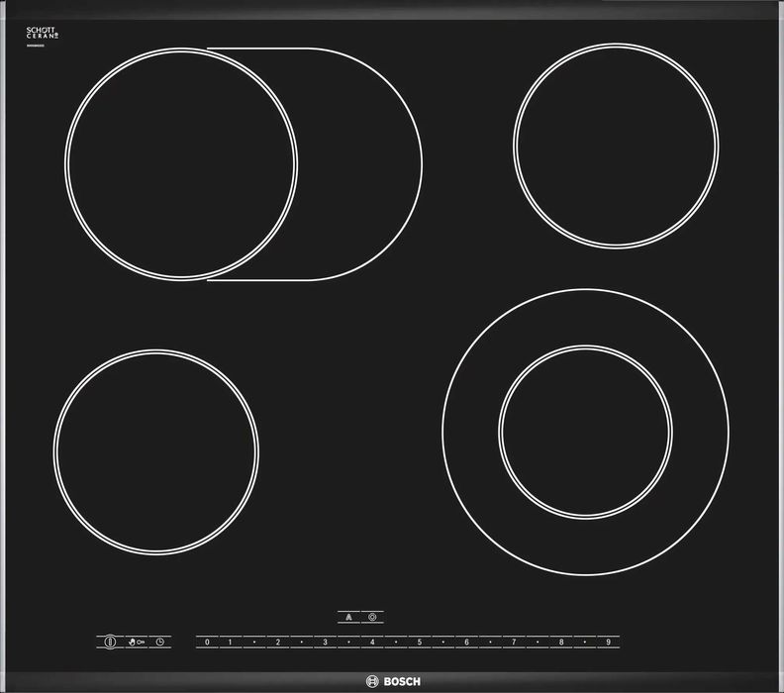Tap the half-step dot between 1 and 2

(254, 642)
